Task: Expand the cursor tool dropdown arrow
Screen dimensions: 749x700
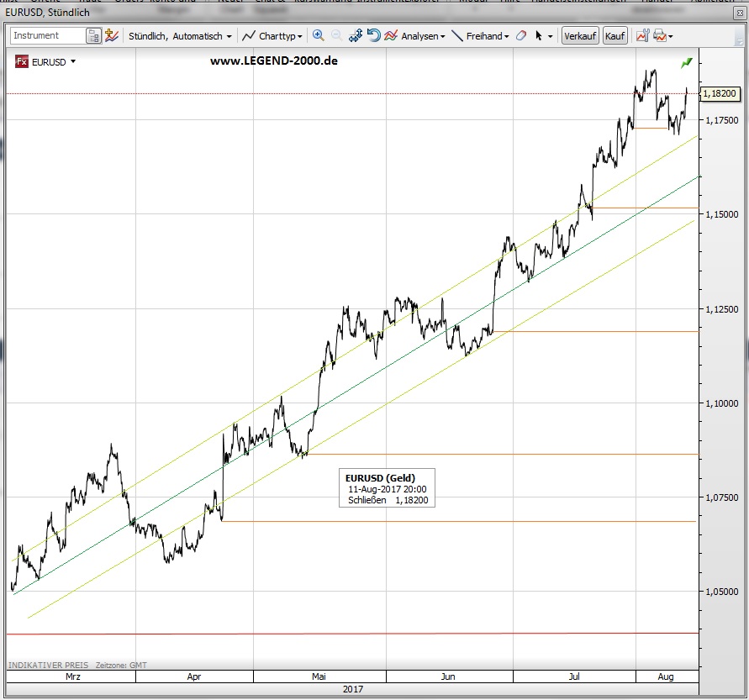Action: (x=551, y=37)
